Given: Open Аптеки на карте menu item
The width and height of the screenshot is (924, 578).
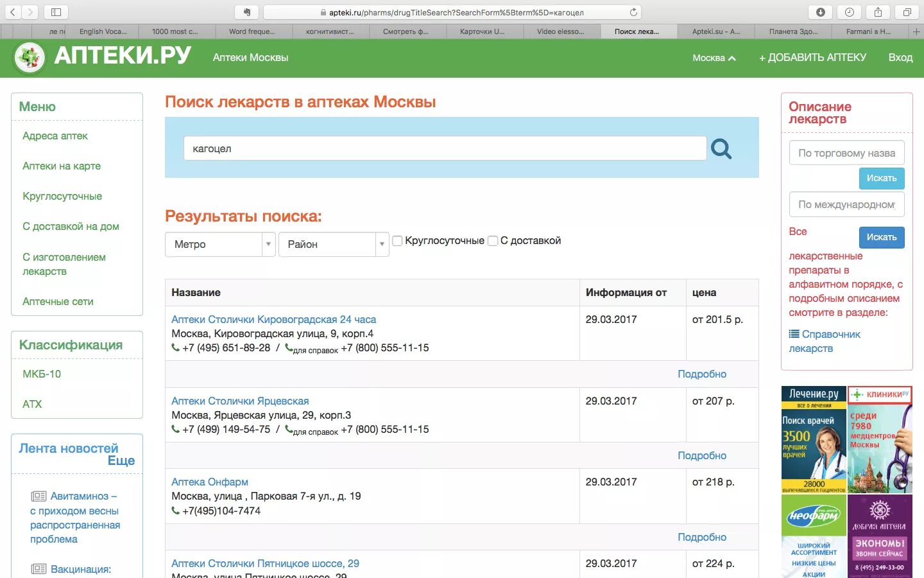Looking at the screenshot, I should pyautogui.click(x=62, y=166).
